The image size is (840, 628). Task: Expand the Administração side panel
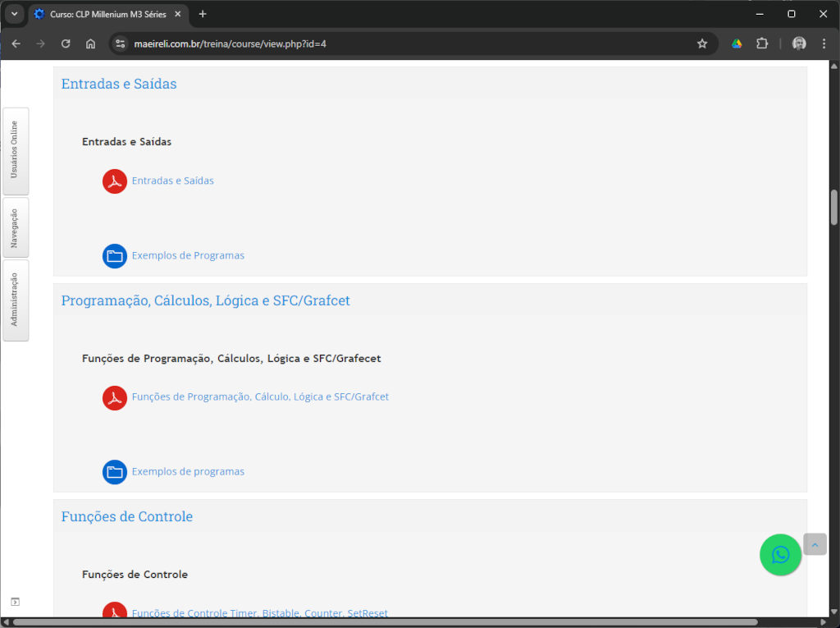[16, 300]
